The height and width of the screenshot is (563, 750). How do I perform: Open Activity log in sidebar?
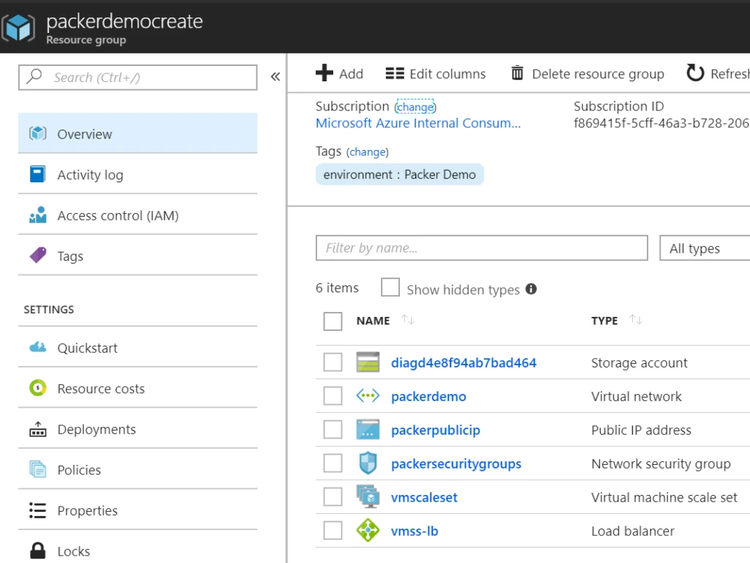click(138, 174)
